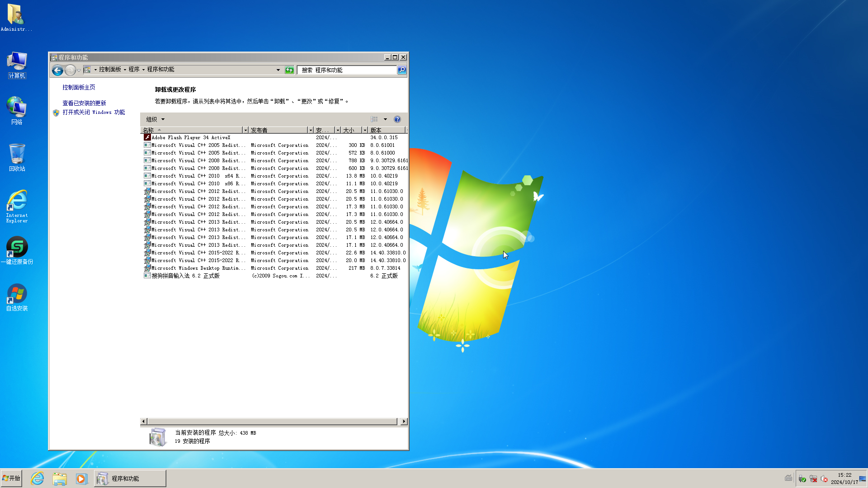
Task: Click the 开始 Start button
Action: [11, 479]
